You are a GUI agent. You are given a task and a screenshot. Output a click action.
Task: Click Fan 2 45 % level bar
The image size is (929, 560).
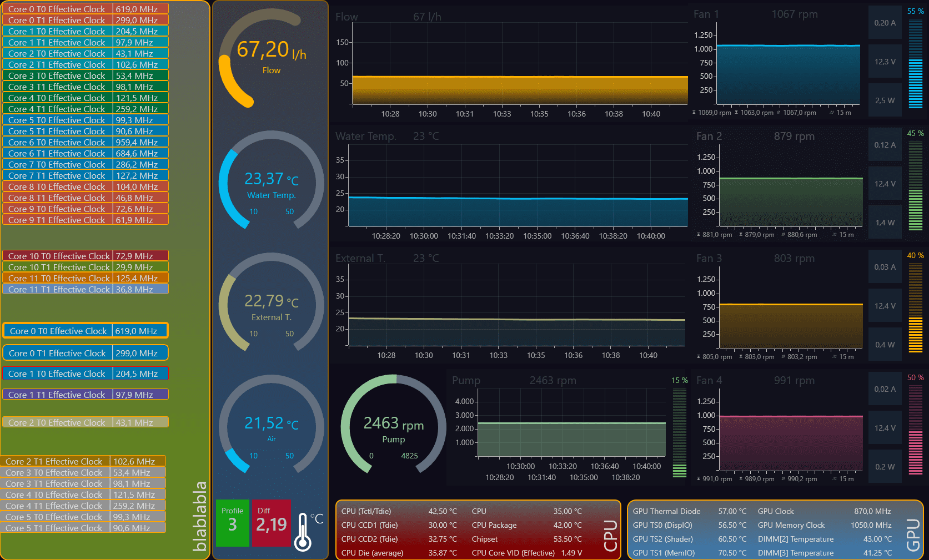(915, 186)
